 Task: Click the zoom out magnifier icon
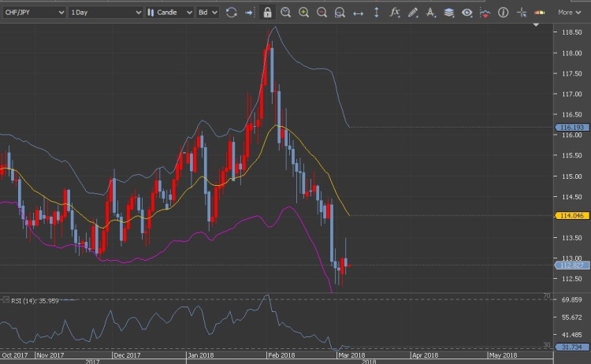[322, 13]
